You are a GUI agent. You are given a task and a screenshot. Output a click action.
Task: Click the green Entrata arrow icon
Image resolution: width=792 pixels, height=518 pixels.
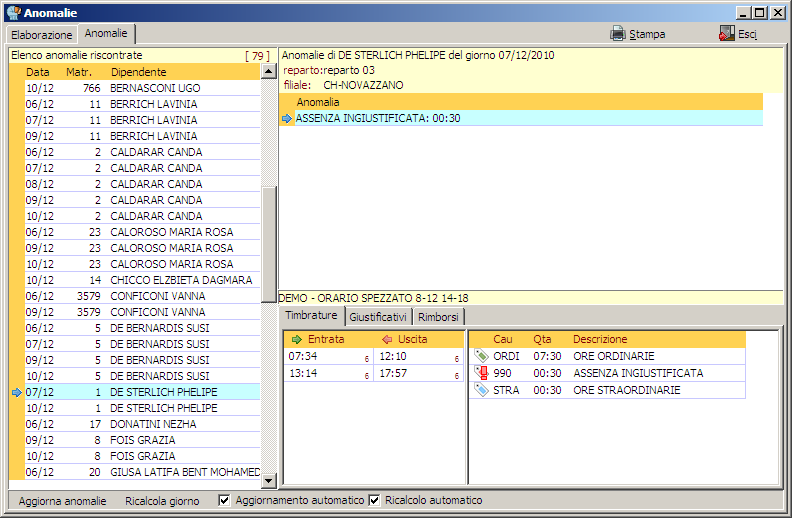click(x=297, y=339)
